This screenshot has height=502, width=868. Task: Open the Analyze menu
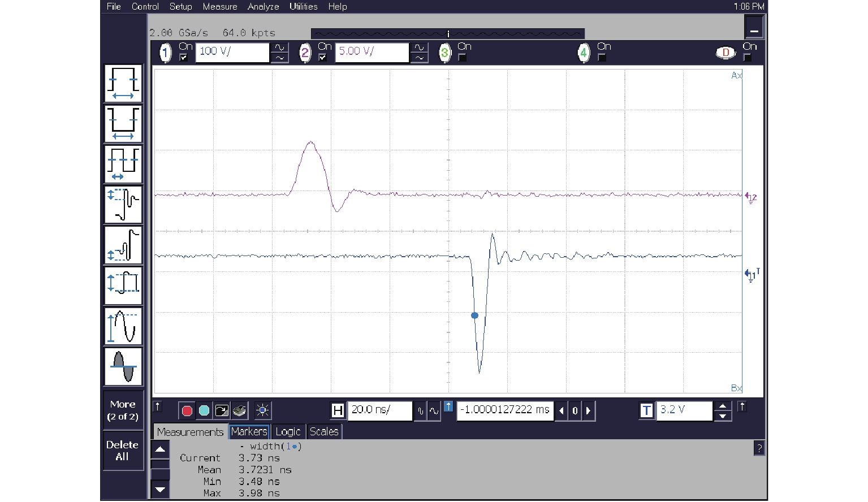[x=263, y=7]
